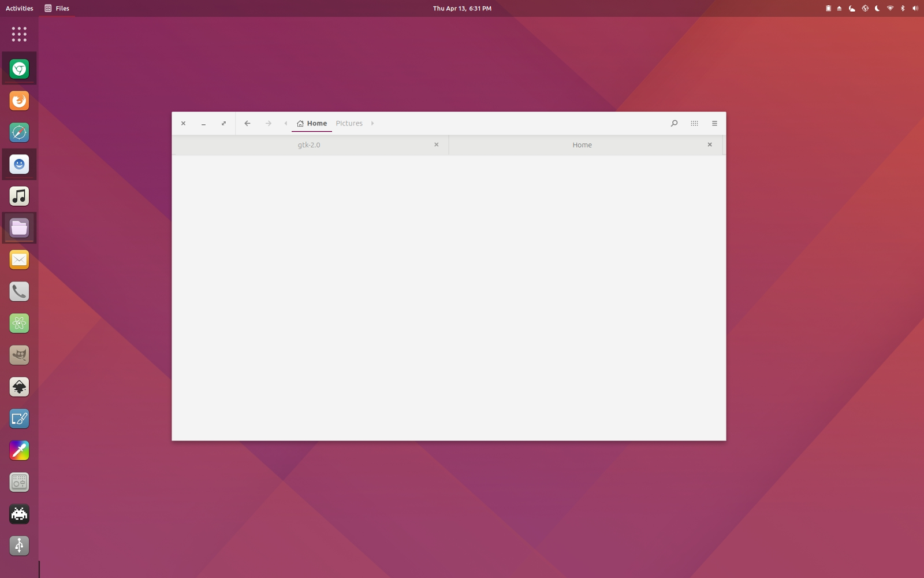Open the Activities overview

(19, 8)
